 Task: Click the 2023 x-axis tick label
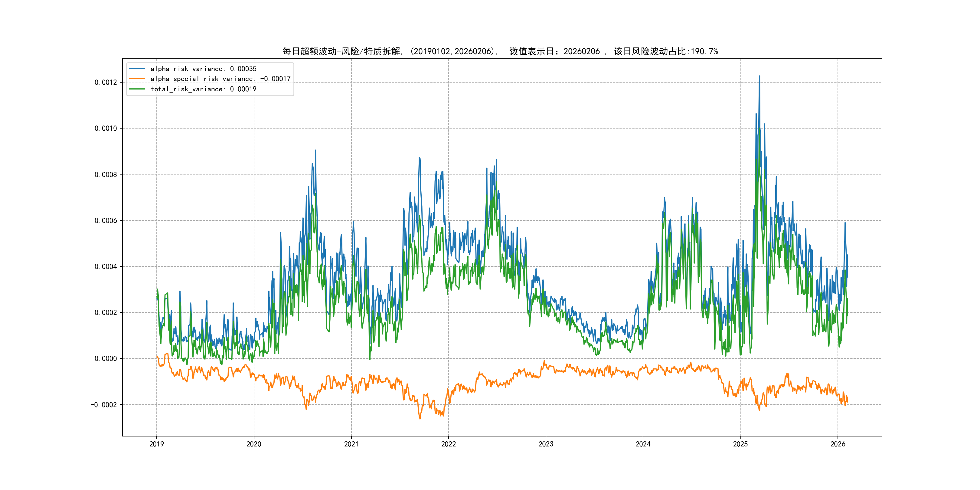(x=546, y=444)
